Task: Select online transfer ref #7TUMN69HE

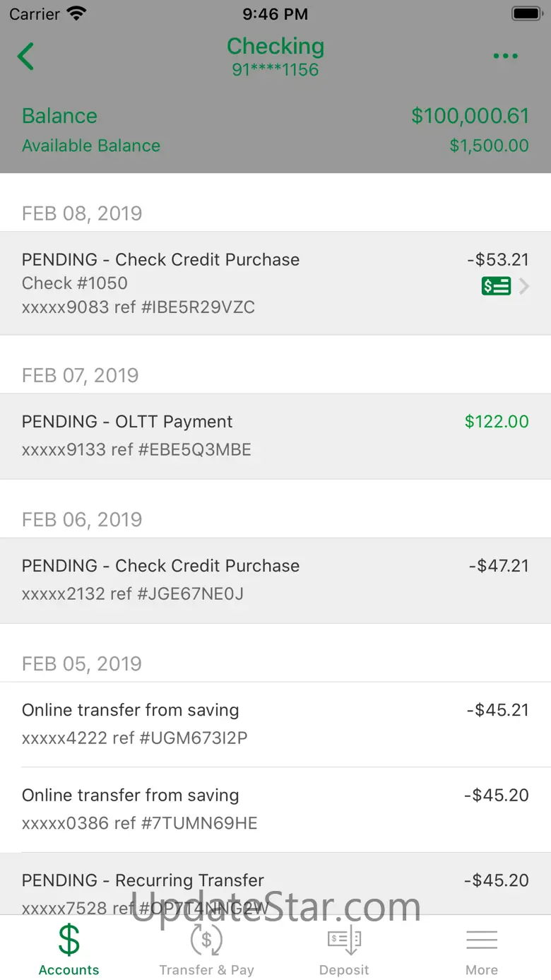Action: [275, 809]
